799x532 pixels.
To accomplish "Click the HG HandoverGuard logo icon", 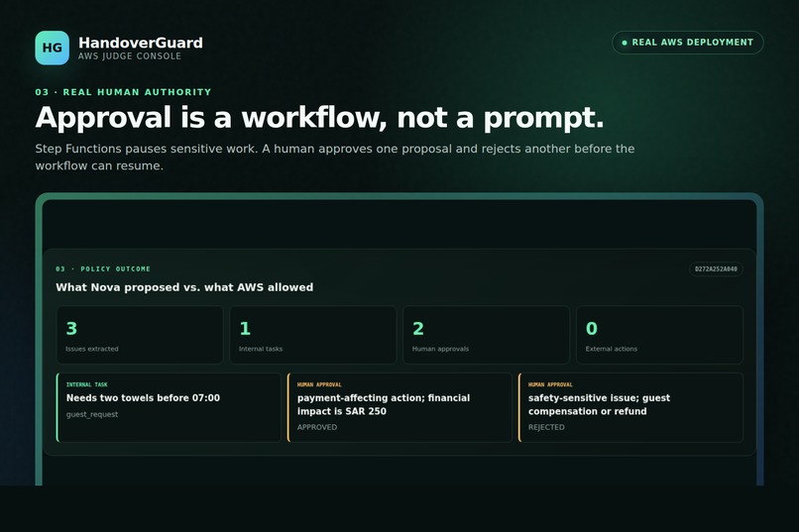I will pos(52,48).
